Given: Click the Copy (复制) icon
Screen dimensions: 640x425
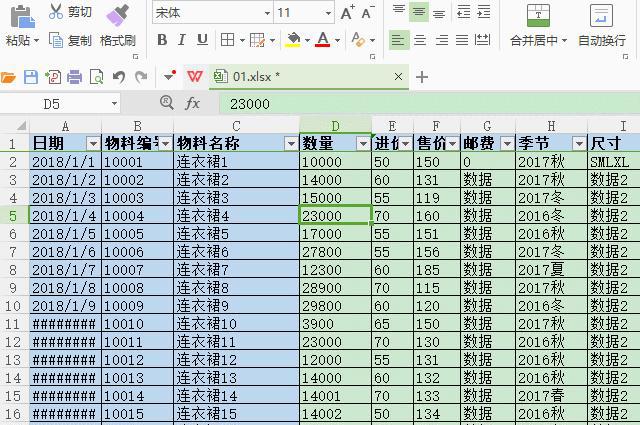Looking at the screenshot, I should click(56, 40).
